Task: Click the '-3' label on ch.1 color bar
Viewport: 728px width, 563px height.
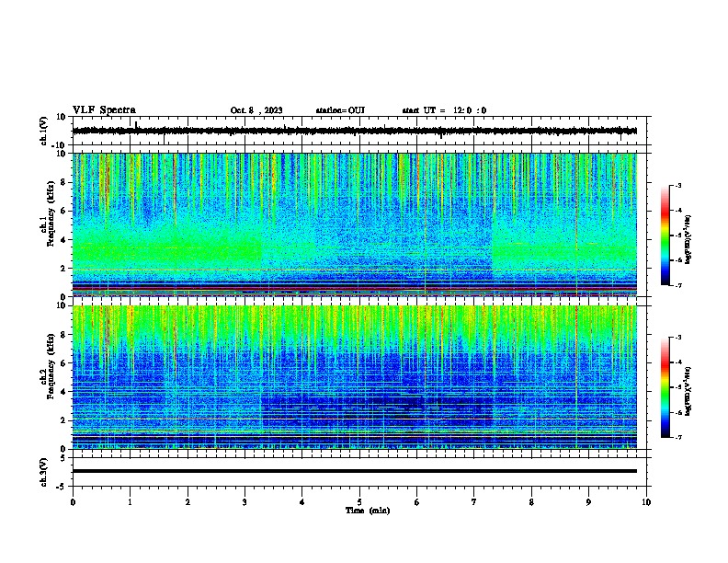Action: (x=677, y=186)
